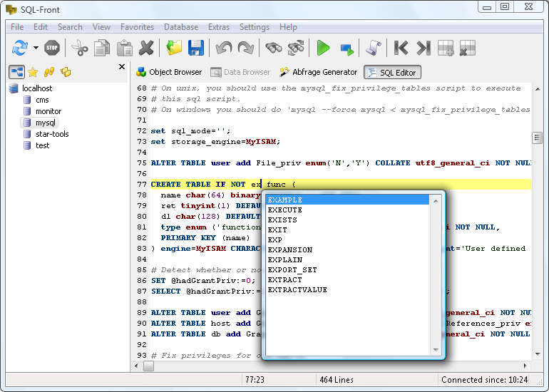Click the Insert record grid icon

tap(446, 48)
